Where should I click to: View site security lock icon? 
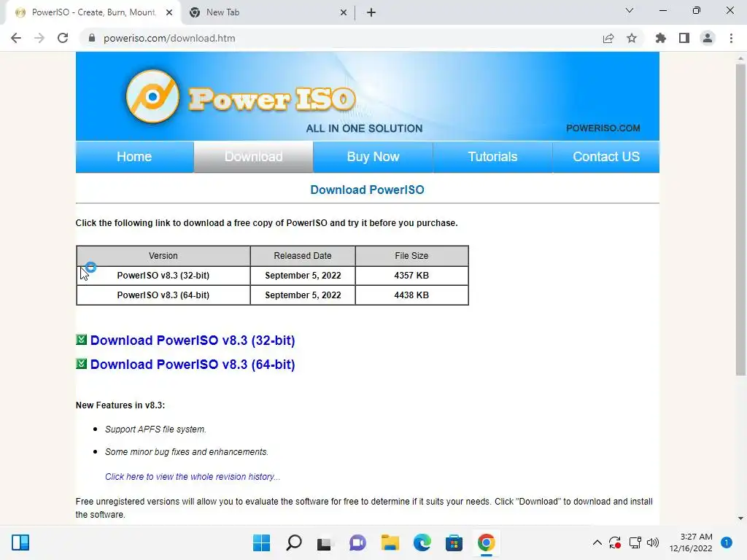[92, 38]
